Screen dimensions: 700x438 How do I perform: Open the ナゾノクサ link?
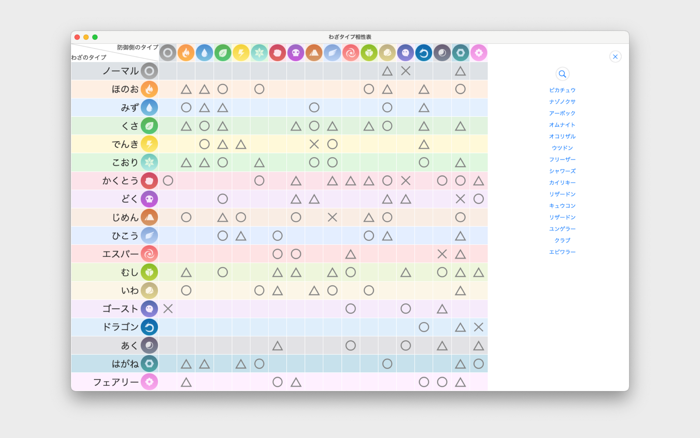(x=562, y=102)
